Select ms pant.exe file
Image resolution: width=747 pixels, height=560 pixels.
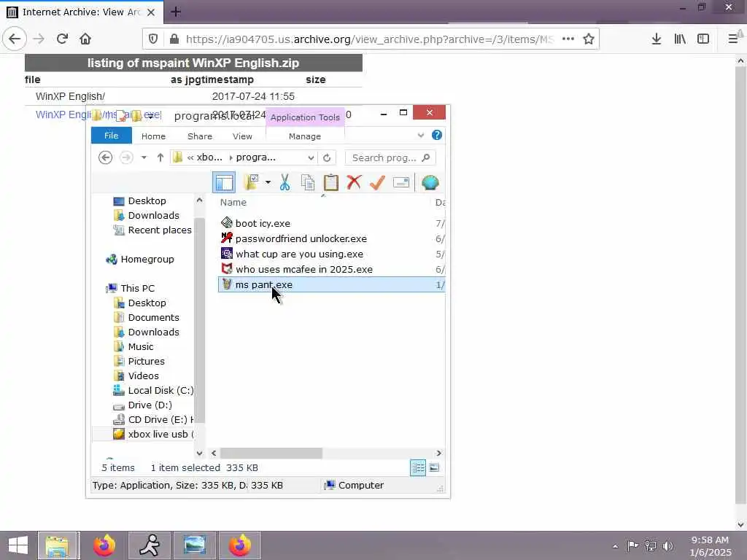332,285
